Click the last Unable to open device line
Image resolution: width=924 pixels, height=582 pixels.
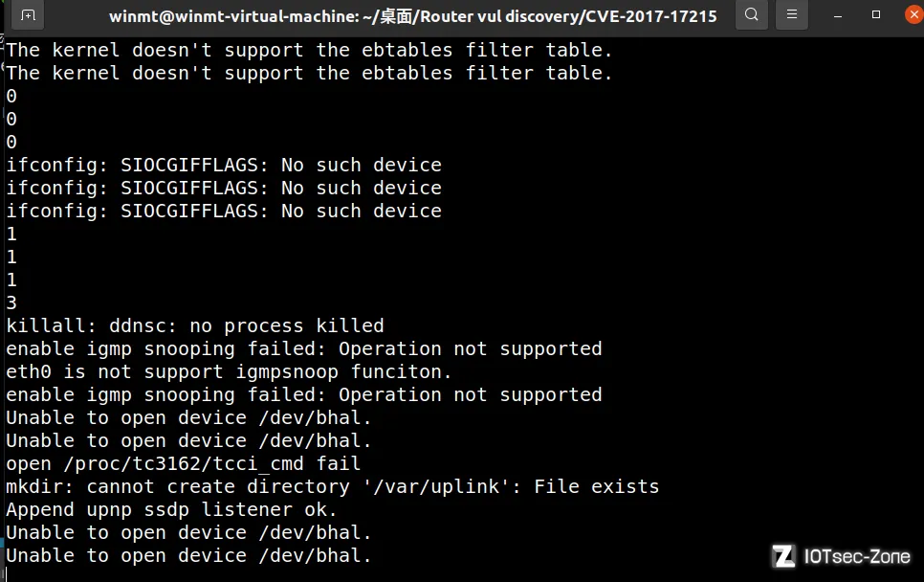[188, 555]
